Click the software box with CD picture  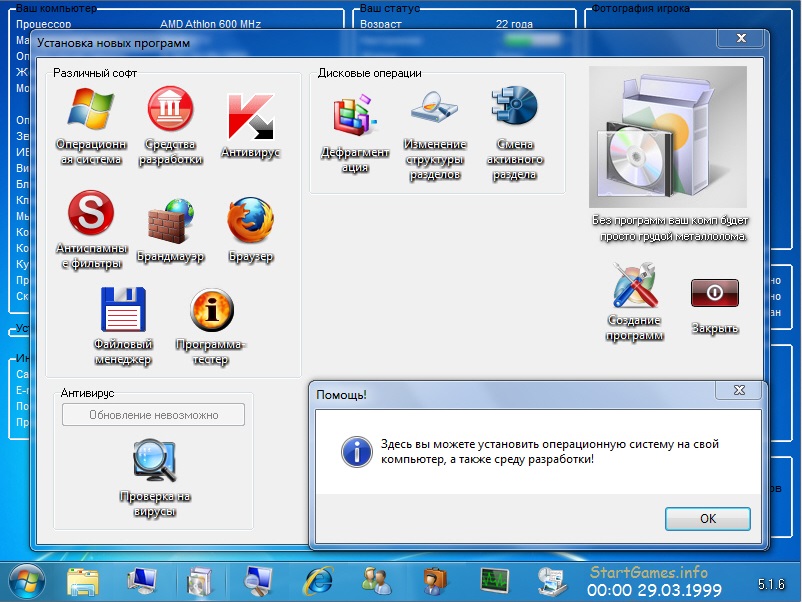667,137
